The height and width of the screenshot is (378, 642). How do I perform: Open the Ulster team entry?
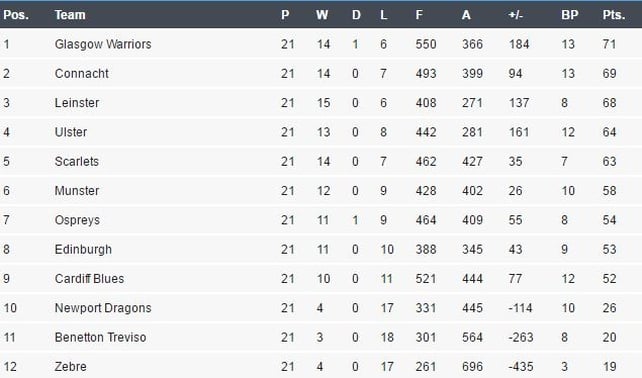71,132
